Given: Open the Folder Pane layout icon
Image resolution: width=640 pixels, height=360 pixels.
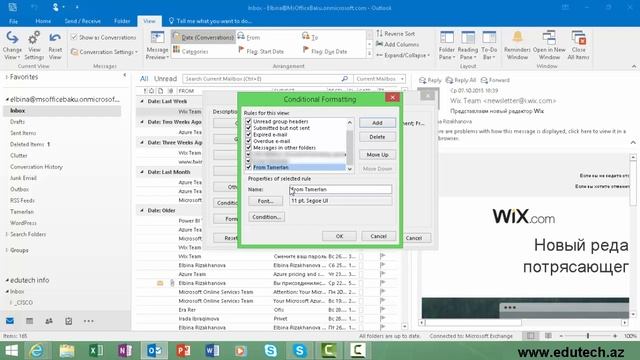Looking at the screenshot, I should (x=447, y=38).
